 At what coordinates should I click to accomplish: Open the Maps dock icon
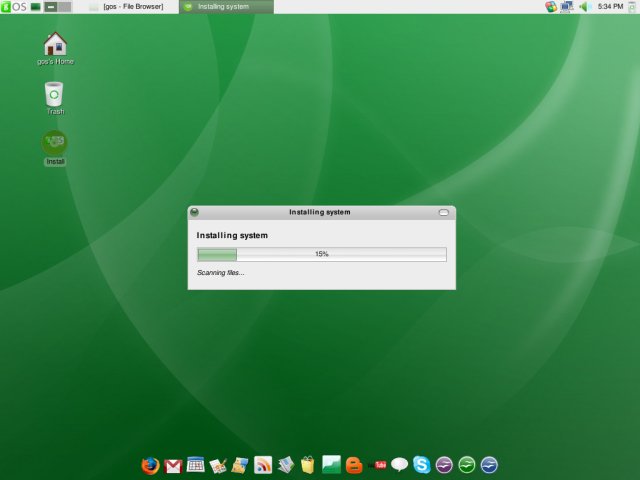pos(240,465)
